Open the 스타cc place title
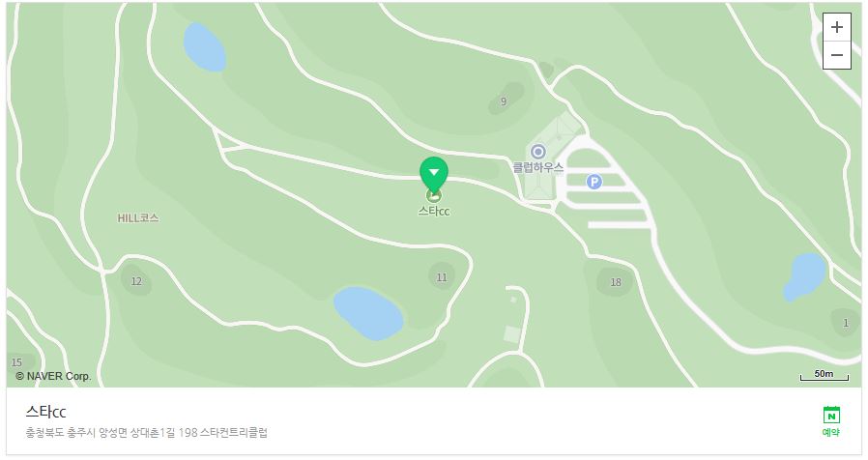Viewport: 868px width, 460px height. (x=46, y=412)
